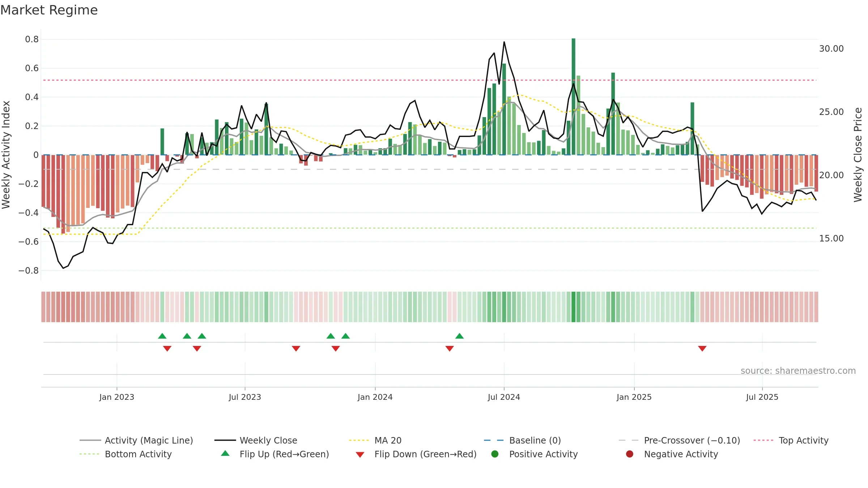Image resolution: width=868 pixels, height=488 pixels.
Task: Click the Jul 2025 x-axis label
Action: [x=762, y=397]
